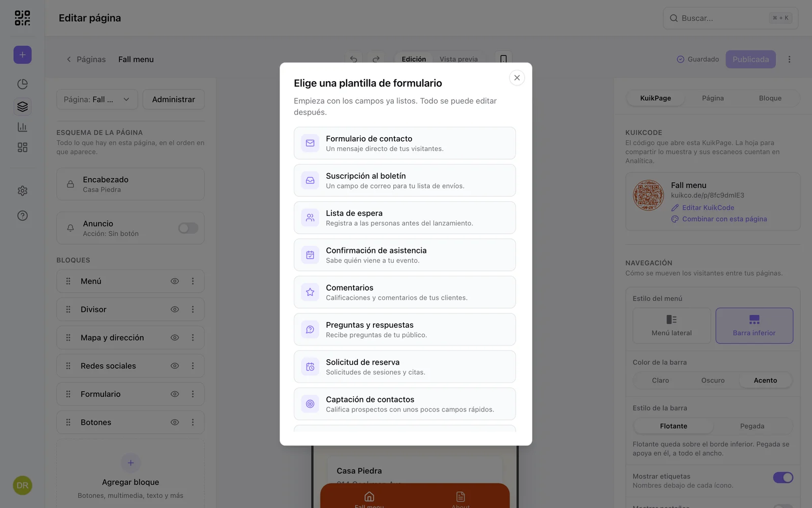This screenshot has width=812, height=508.
Task: Click the redo arrow in toolbar
Action: (x=376, y=59)
